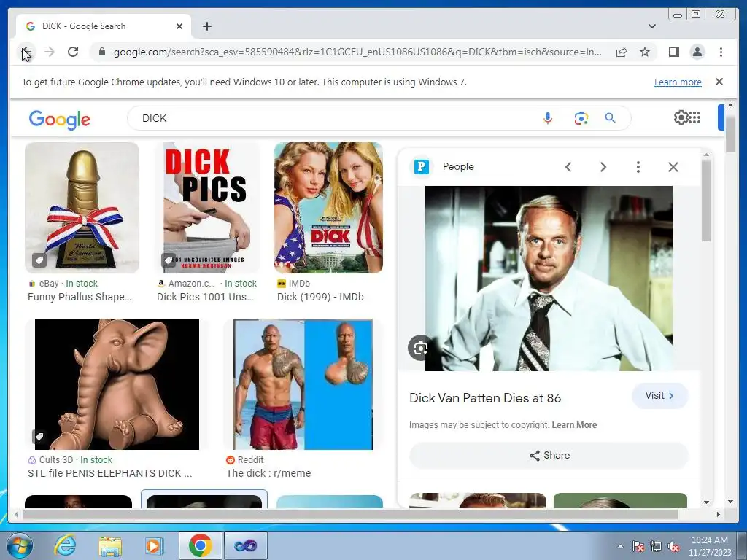Screen dimensions: 747x560
Task: Click the taskbar clock
Action: pos(710,546)
